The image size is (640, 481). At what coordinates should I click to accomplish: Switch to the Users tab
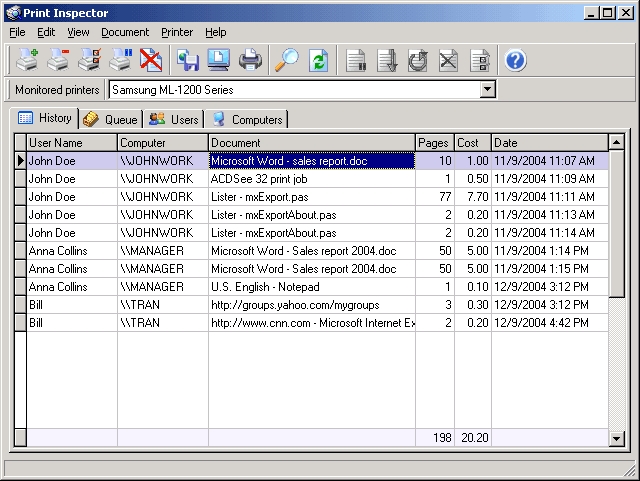click(x=174, y=119)
